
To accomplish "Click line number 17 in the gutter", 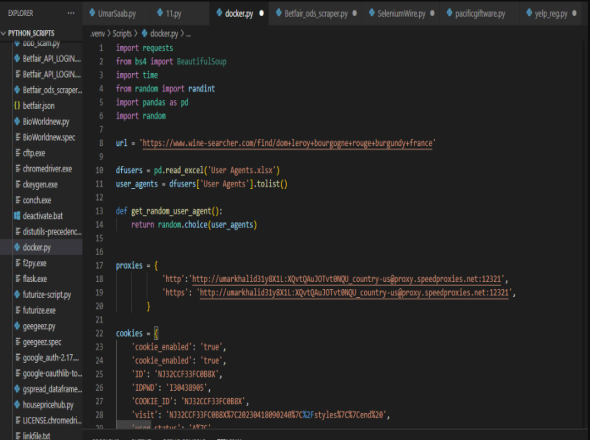I will pyautogui.click(x=99, y=265).
